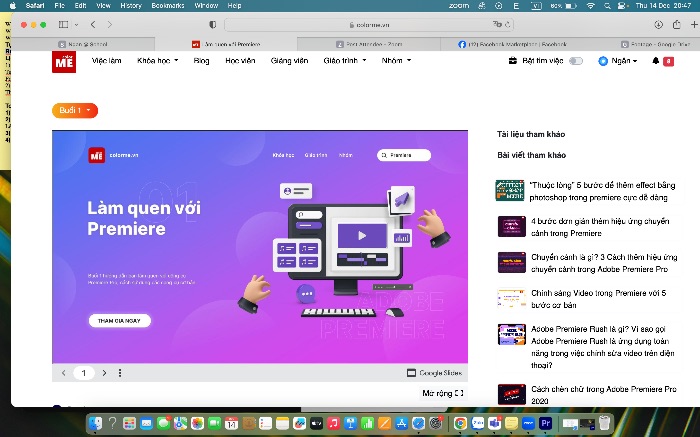Open the View menu in the menu bar
Viewport: 700px width, 437px height.
click(x=103, y=6)
